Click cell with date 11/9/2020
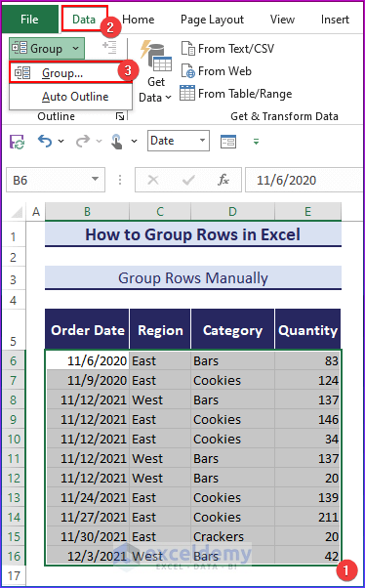 click(x=87, y=380)
